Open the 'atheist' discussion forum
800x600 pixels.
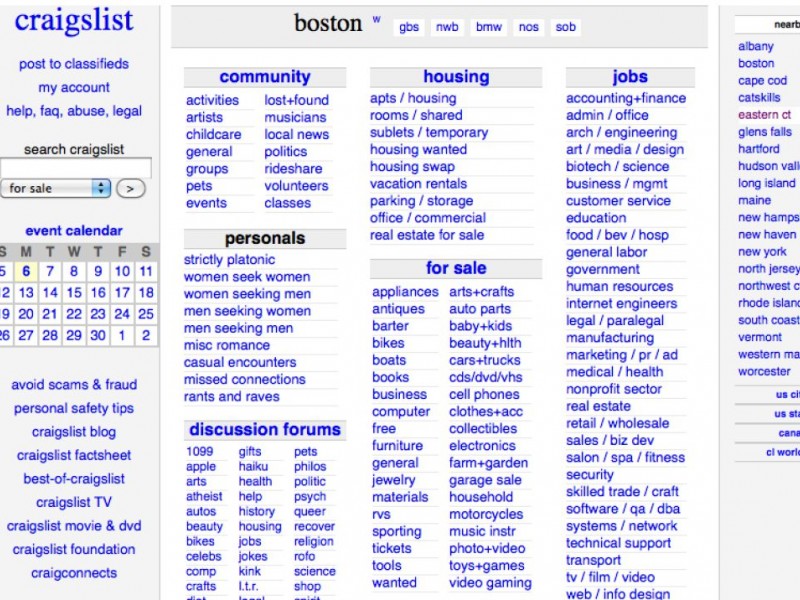pyautogui.click(x=204, y=496)
